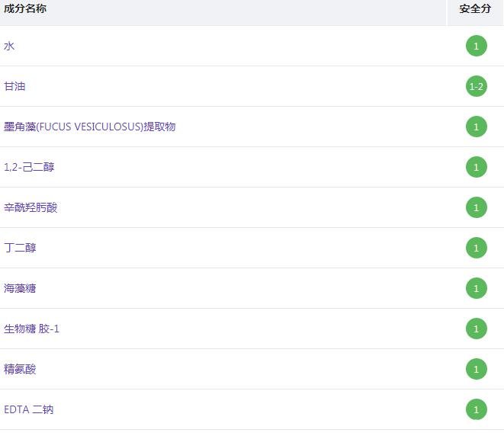Click the EDTA 二钠 ingredient link
Viewport: 504px width, 433px height.
(29, 409)
